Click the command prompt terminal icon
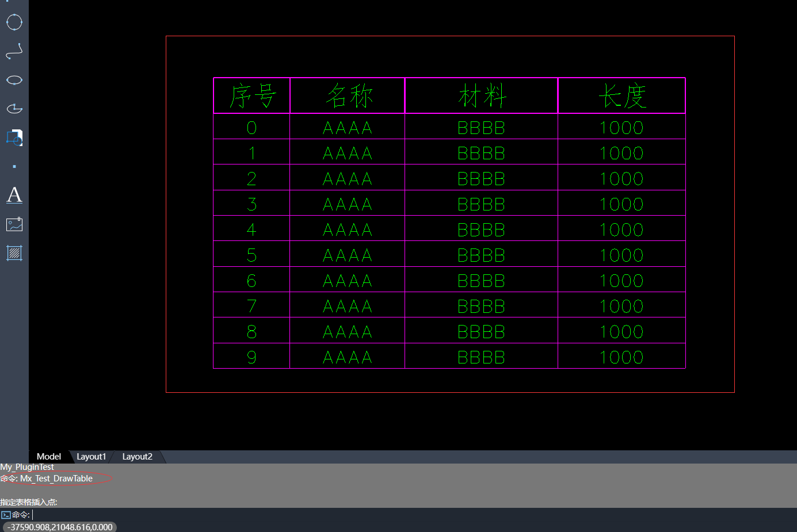The height and width of the screenshot is (532, 797). pyautogui.click(x=6, y=515)
